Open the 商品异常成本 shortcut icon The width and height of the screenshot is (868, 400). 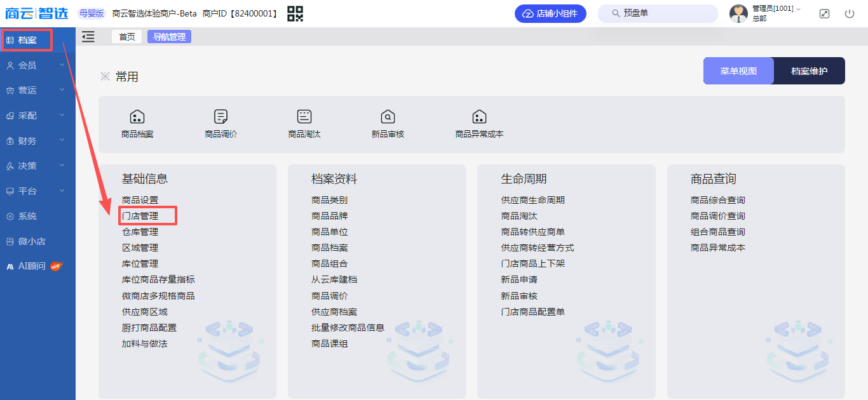(x=479, y=117)
